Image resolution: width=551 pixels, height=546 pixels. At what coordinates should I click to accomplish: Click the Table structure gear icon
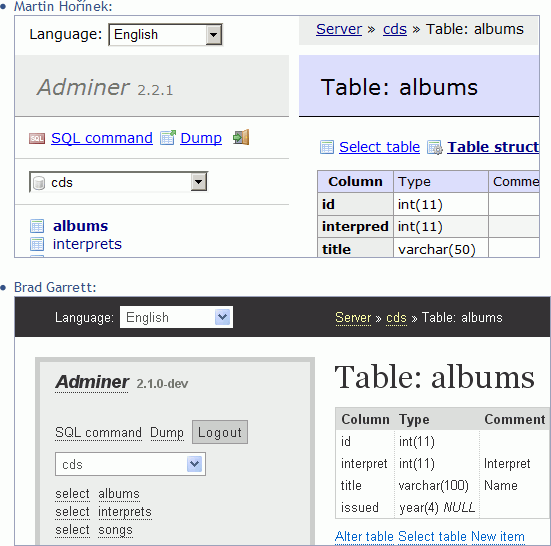click(x=435, y=147)
